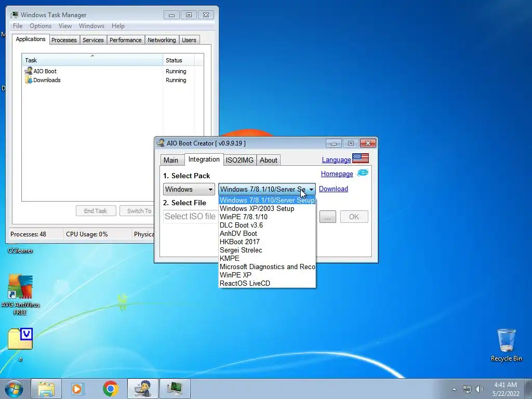This screenshot has height=399, width=532.
Task: Click the browse (...) button
Action: pyautogui.click(x=328, y=217)
